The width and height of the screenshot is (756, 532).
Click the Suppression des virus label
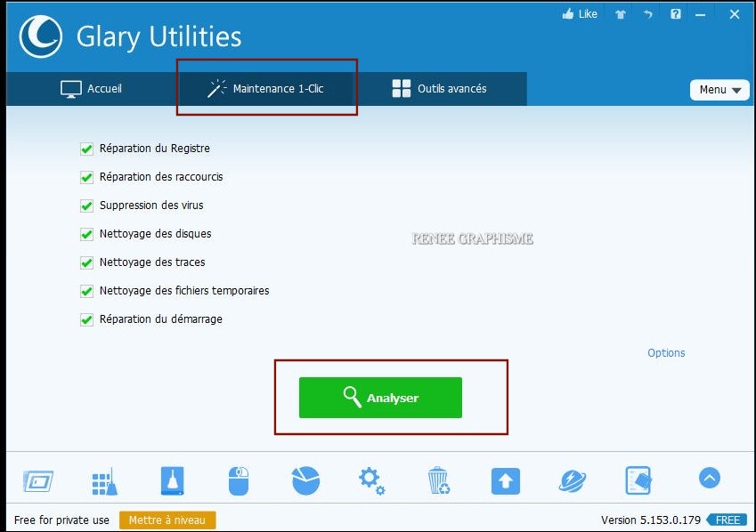(x=151, y=206)
